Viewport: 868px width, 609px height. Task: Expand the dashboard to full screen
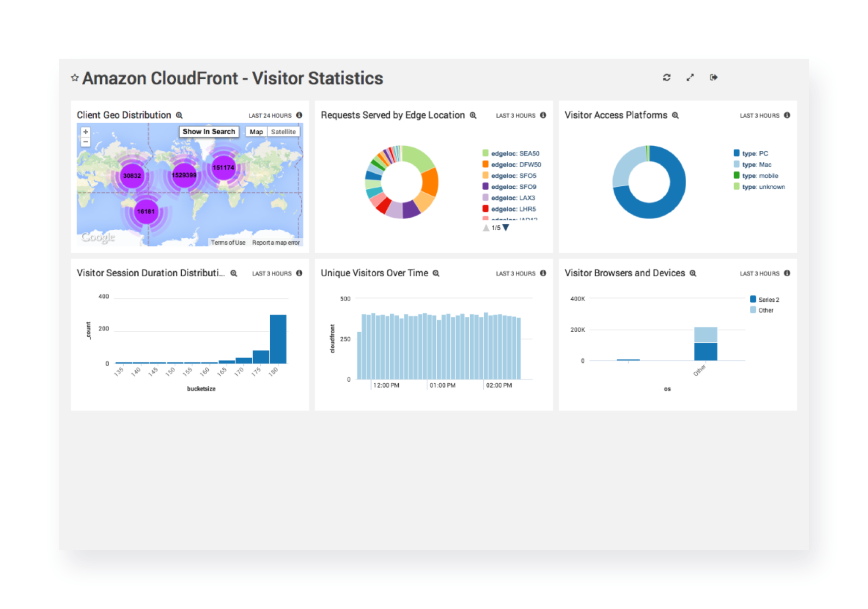click(x=690, y=77)
